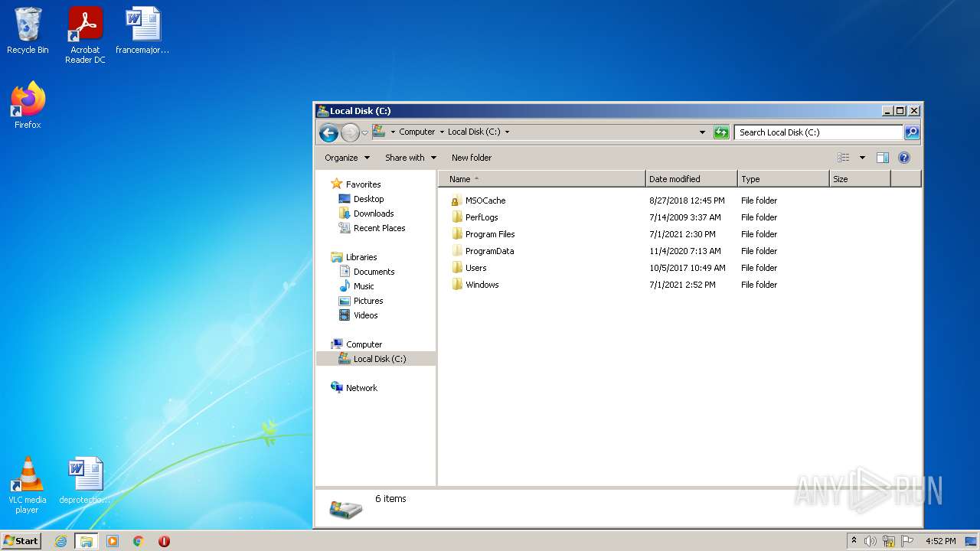Click the 8/27/2018 12:45 PM date of MSOCache
980x551 pixels.
point(687,201)
